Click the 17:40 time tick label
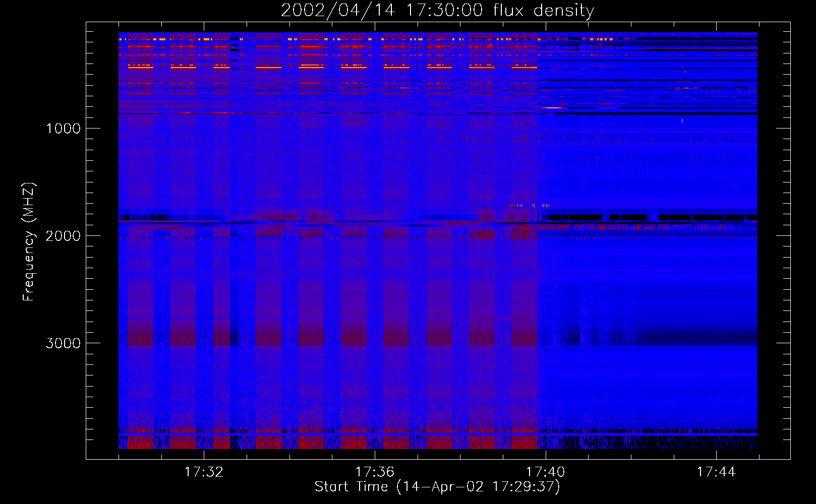The height and width of the screenshot is (504, 816). pyautogui.click(x=546, y=472)
